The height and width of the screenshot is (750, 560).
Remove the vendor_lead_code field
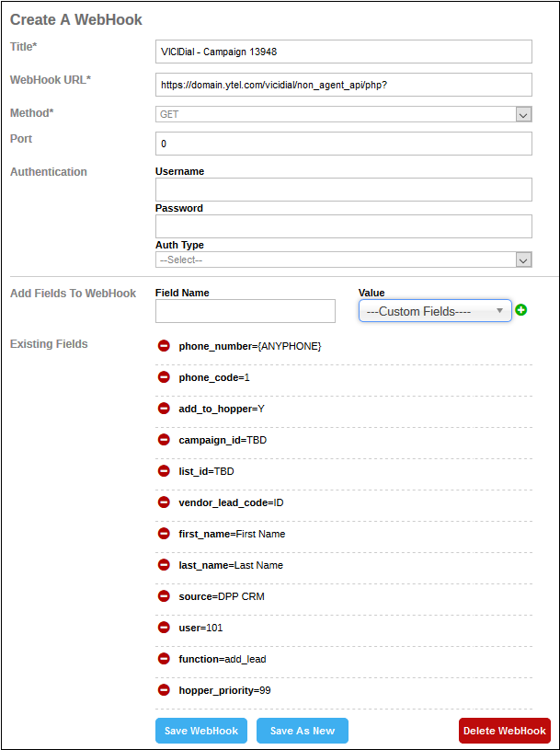click(164, 502)
